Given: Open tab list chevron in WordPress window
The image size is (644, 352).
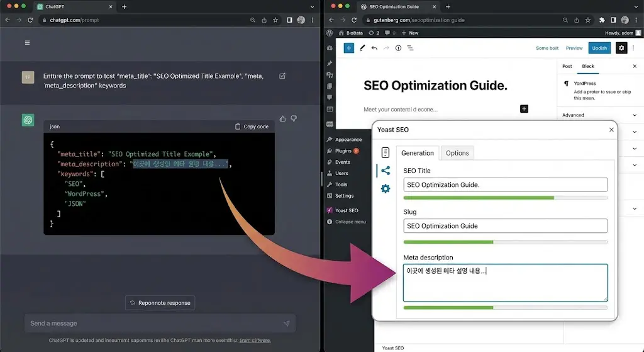Looking at the screenshot, I should 636,7.
